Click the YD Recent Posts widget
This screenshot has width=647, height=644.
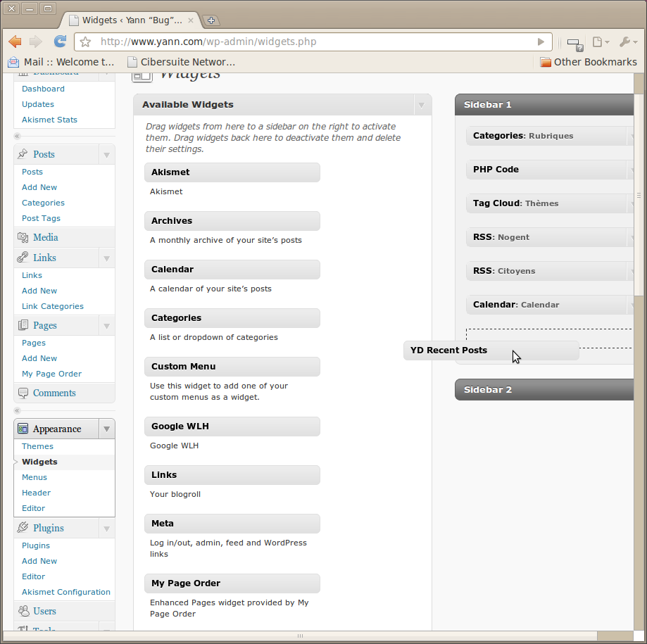point(491,351)
